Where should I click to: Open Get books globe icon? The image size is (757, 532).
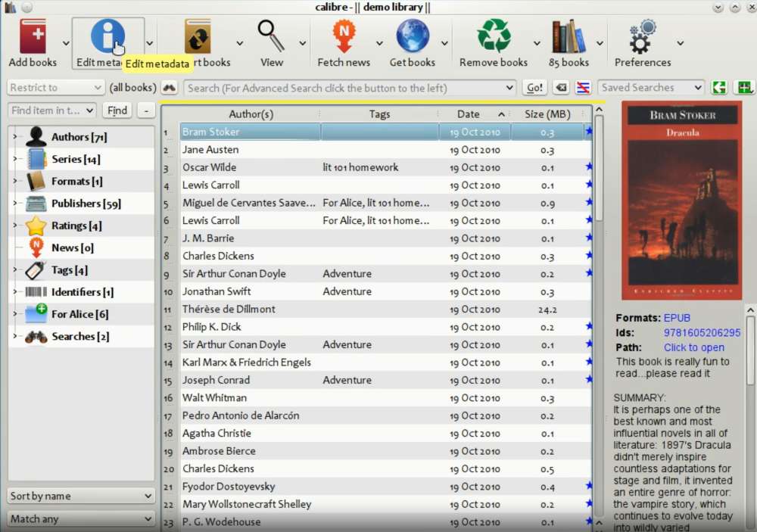click(x=413, y=36)
